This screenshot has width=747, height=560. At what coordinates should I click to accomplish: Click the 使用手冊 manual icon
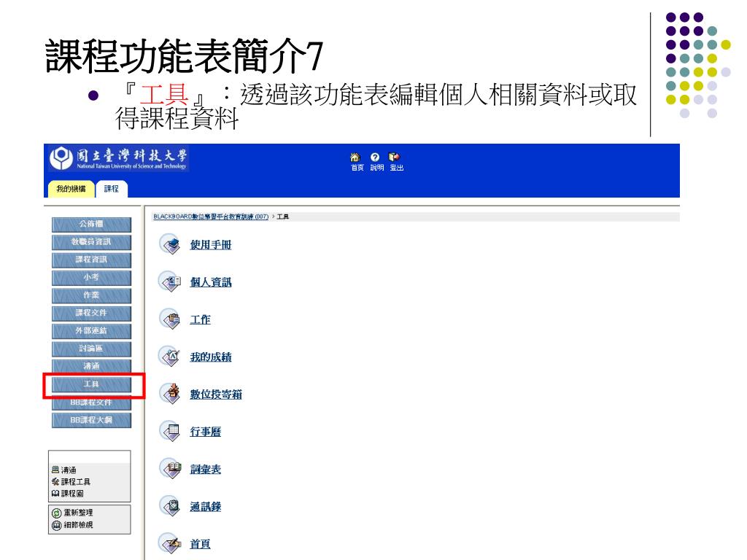(169, 244)
